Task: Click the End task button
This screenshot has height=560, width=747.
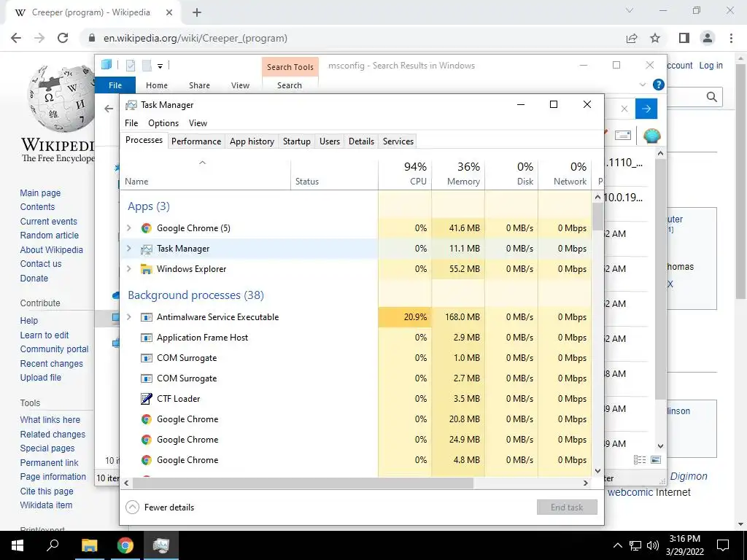Action: pos(567,507)
